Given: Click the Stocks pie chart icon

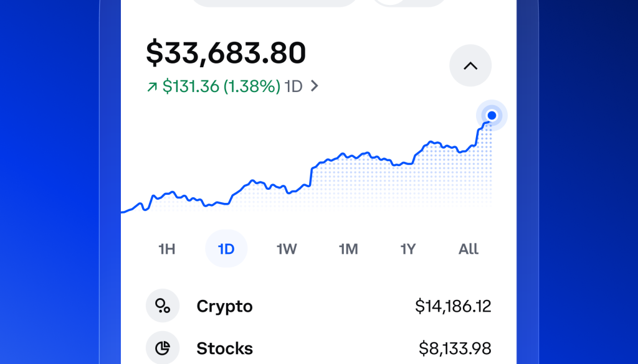Looking at the screenshot, I should [x=163, y=348].
